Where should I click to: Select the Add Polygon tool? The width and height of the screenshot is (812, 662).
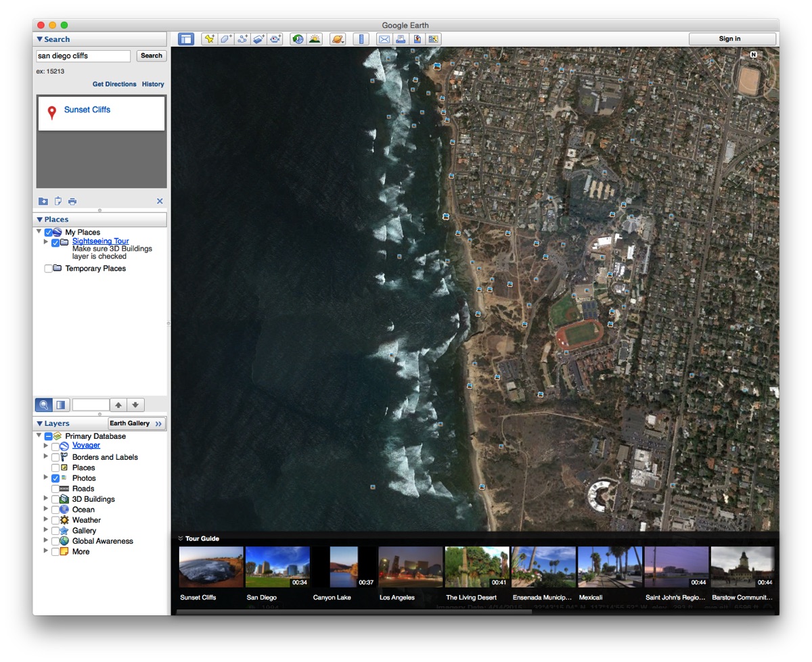[225, 39]
